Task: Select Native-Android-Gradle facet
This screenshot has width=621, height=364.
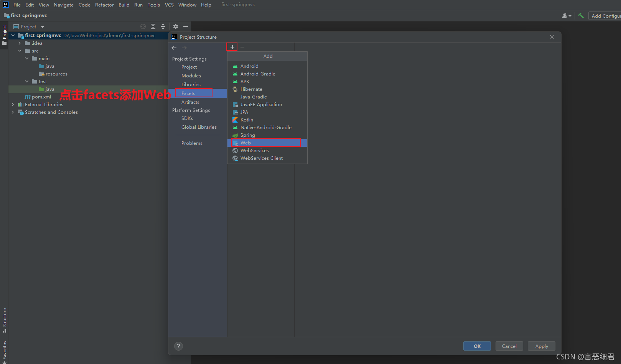Action: pyautogui.click(x=267, y=128)
